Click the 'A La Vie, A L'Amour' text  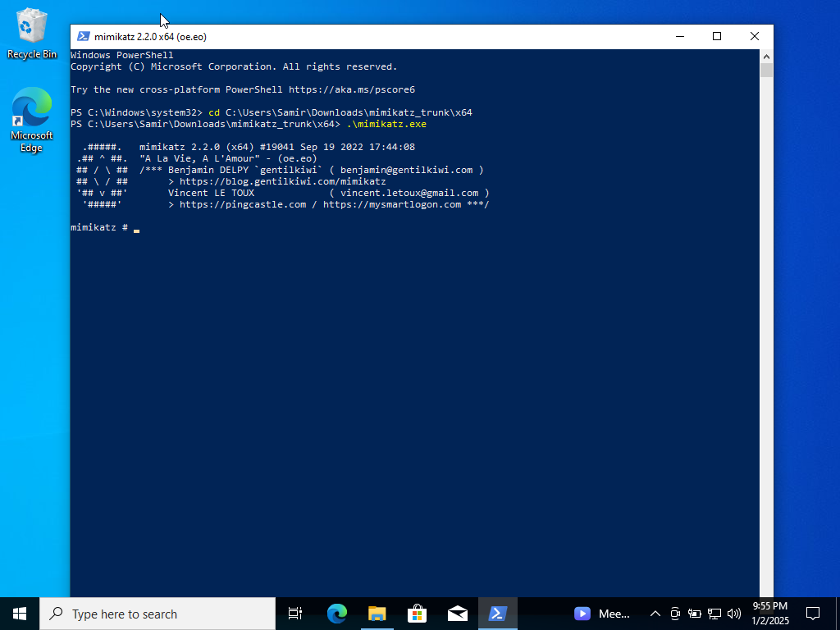pyautogui.click(x=200, y=159)
